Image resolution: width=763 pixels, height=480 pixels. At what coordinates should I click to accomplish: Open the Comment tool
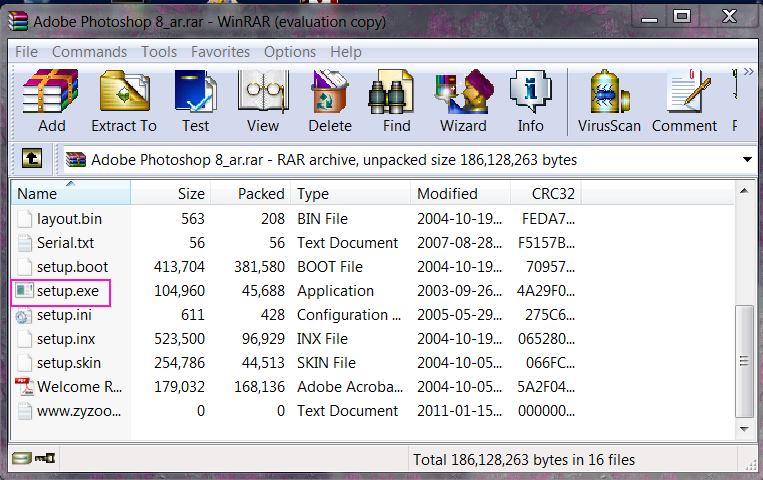(684, 101)
